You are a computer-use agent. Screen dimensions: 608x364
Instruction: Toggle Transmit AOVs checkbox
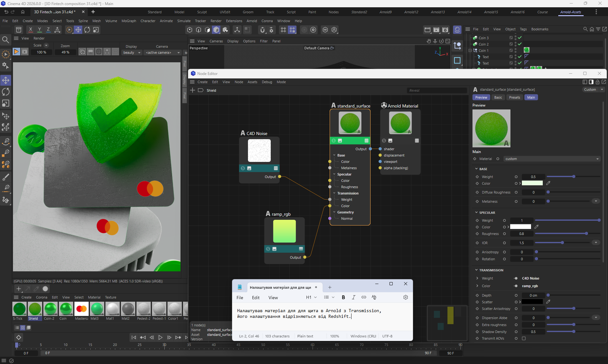click(x=524, y=338)
